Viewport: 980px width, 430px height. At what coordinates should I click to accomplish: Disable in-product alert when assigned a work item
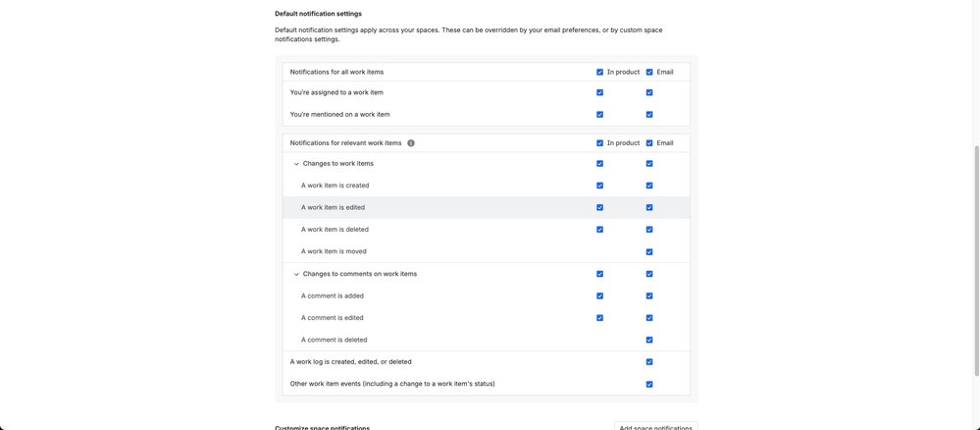(600, 93)
